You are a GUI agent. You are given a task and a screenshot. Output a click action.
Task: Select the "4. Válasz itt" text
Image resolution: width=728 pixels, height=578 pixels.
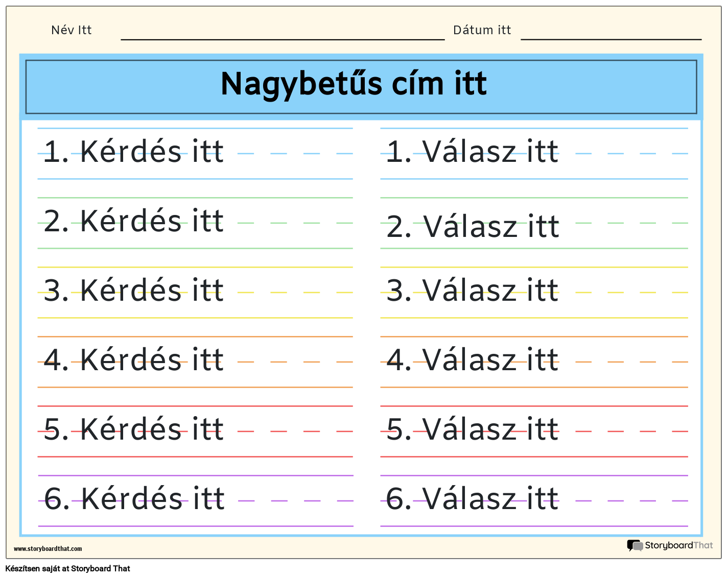coord(472,360)
